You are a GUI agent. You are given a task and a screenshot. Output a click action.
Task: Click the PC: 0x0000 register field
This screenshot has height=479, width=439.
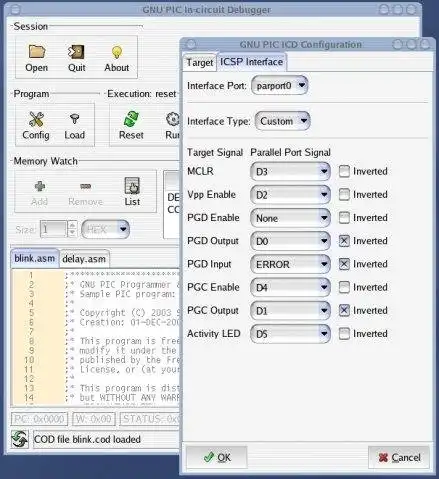pos(39,419)
